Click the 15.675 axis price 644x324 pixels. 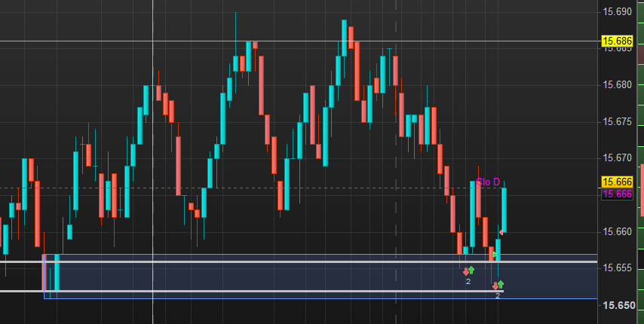pos(617,122)
